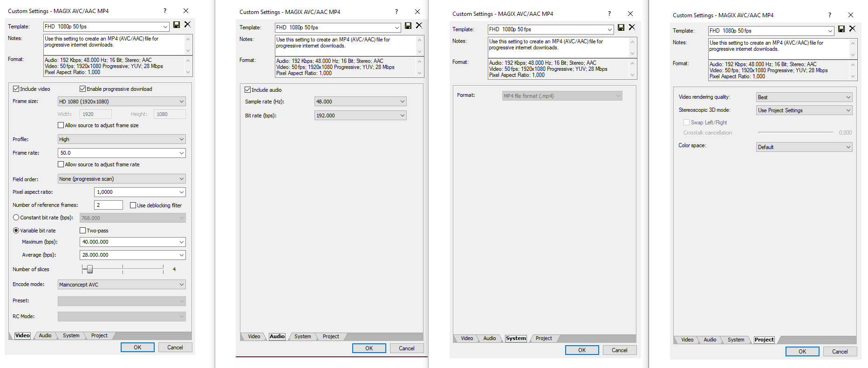This screenshot has width=868, height=368.
Task: Save template floppy icon in System dialog
Action: tap(621, 27)
